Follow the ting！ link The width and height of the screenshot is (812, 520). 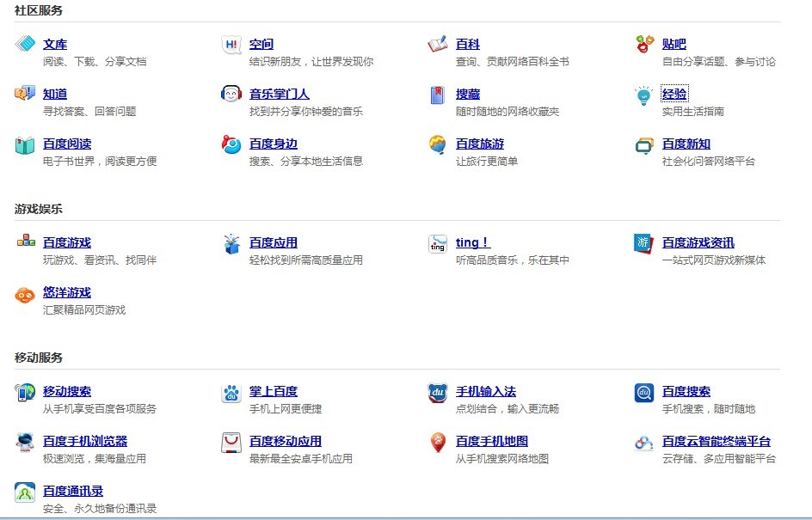(473, 242)
